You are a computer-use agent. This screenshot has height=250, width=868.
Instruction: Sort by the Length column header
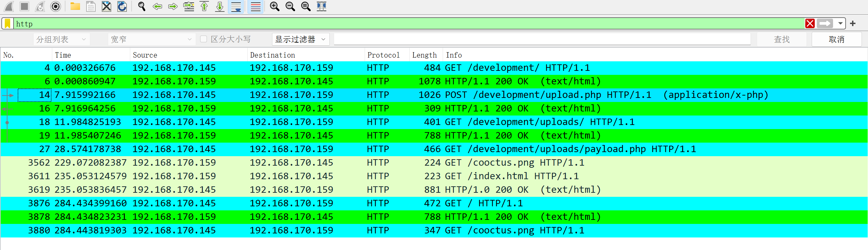pos(426,55)
